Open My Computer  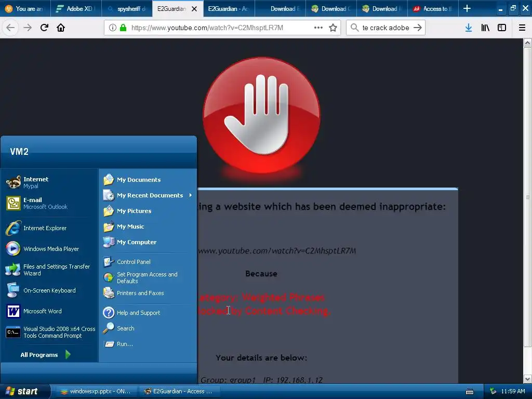tap(148, 242)
